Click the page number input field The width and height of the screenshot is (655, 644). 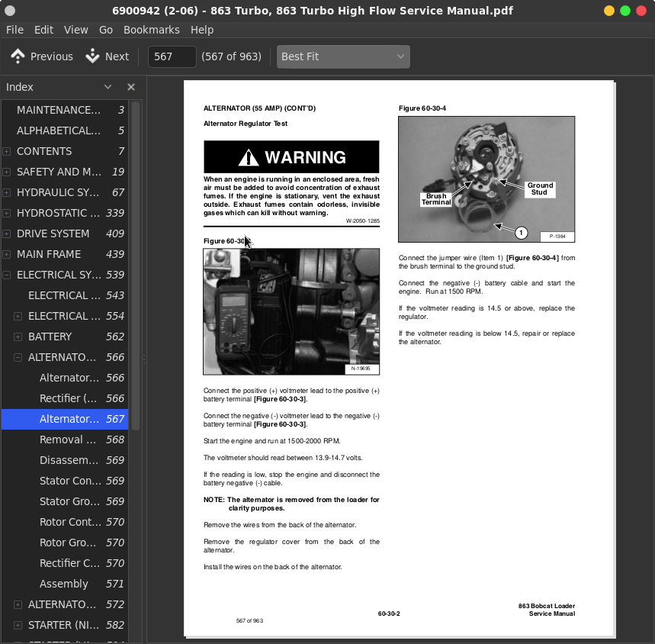pos(172,56)
